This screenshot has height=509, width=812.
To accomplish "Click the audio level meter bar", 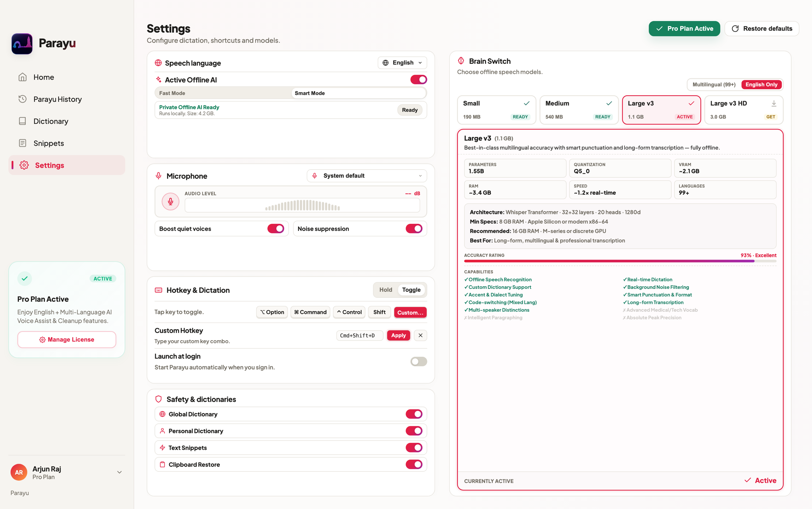I will (x=302, y=206).
